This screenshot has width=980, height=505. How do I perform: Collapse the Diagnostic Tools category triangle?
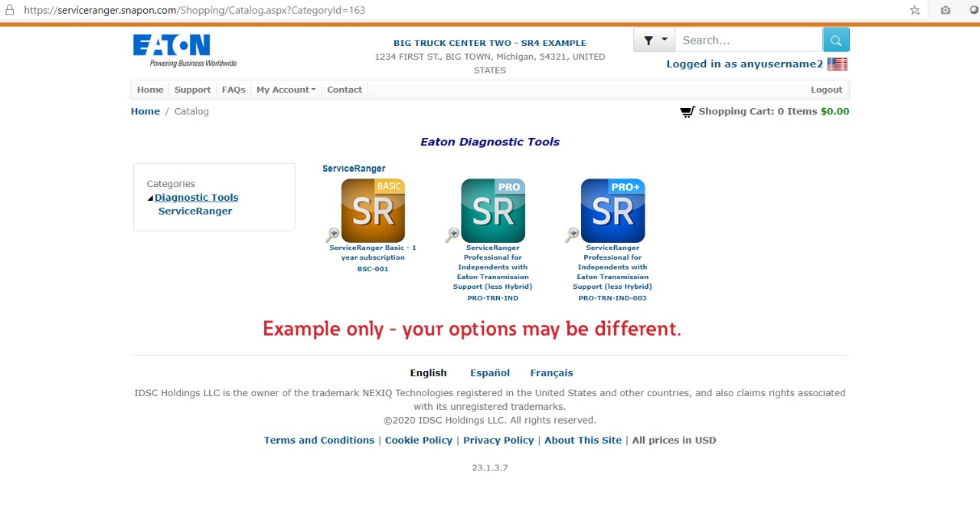150,198
